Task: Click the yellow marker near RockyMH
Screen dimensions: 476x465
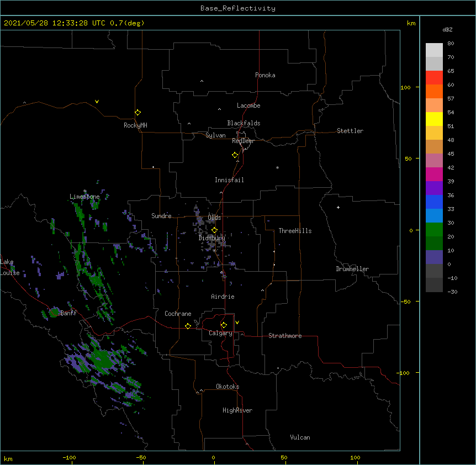Action: click(x=137, y=113)
